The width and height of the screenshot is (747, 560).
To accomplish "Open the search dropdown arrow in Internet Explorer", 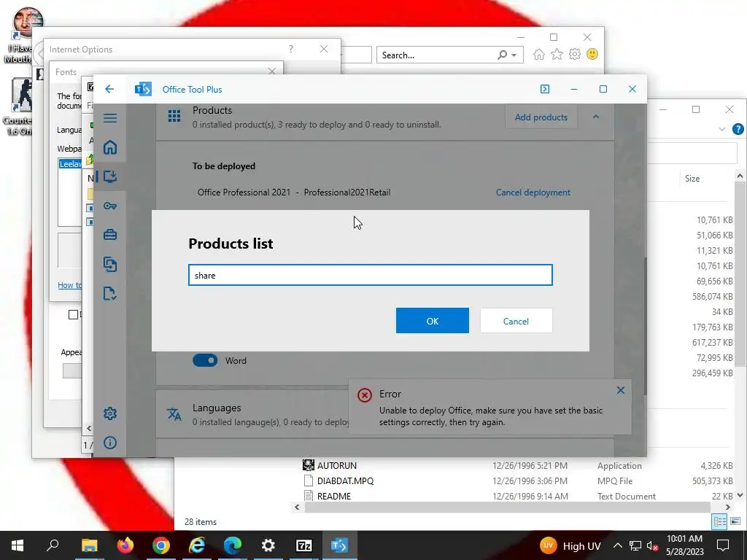I will 514,55.
